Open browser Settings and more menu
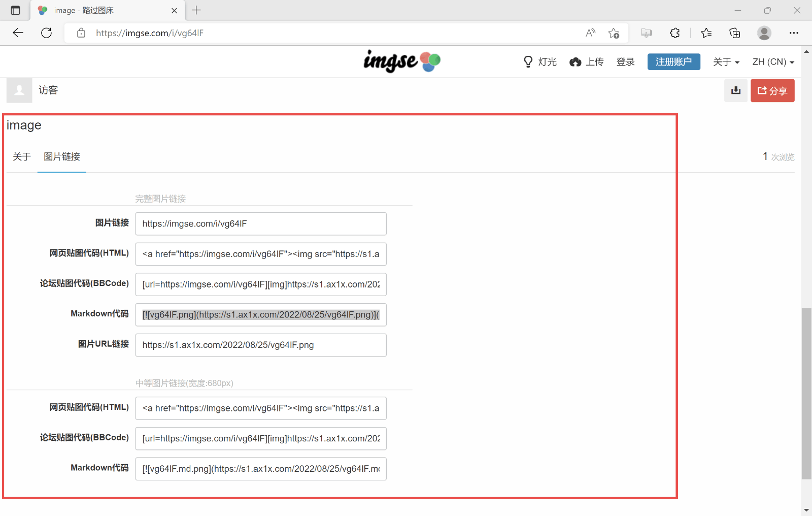This screenshot has height=516, width=812. pos(794,33)
